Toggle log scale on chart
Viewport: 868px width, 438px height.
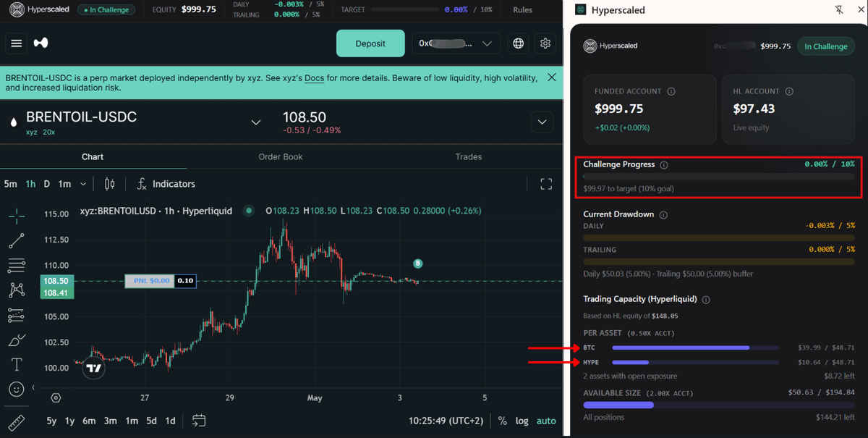(522, 421)
